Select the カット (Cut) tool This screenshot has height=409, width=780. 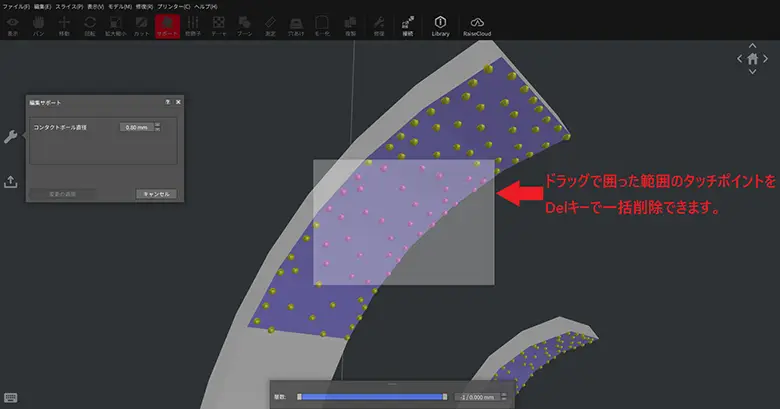click(141, 24)
